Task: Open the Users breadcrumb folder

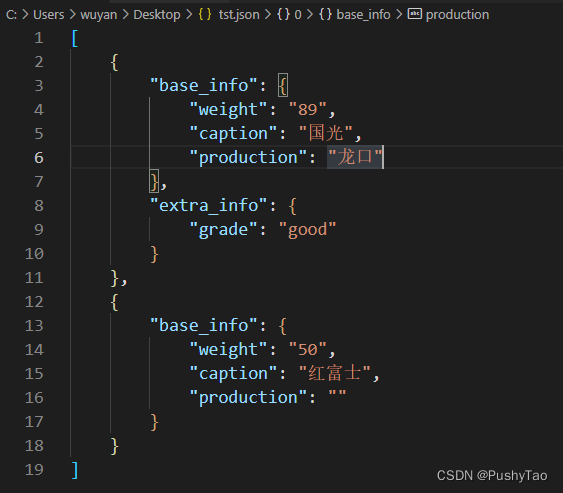Action: pyautogui.click(x=48, y=15)
